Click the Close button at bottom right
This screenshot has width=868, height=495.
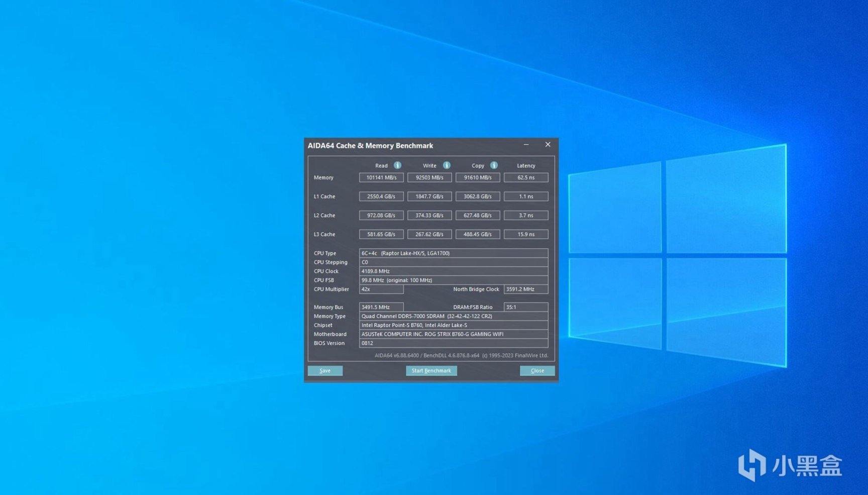(537, 371)
